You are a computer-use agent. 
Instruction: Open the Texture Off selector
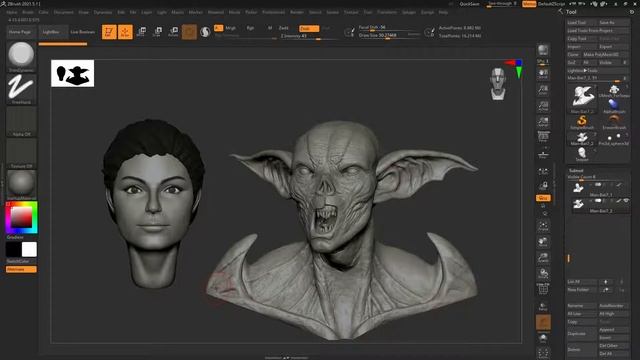(x=21, y=153)
